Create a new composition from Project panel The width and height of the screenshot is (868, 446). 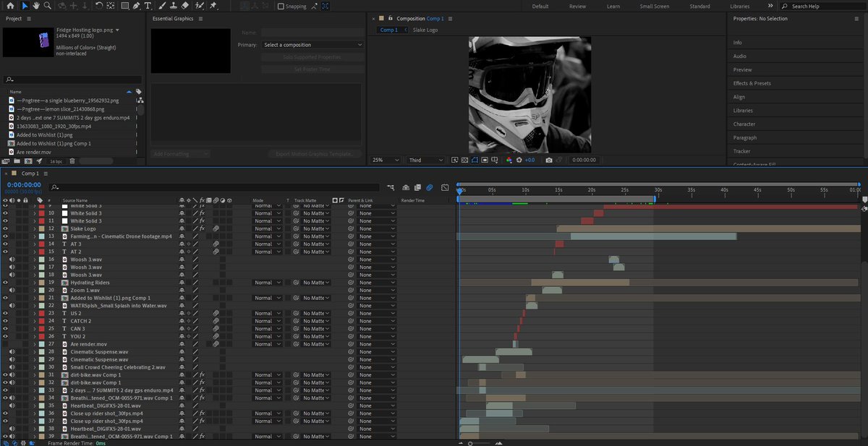coord(28,161)
